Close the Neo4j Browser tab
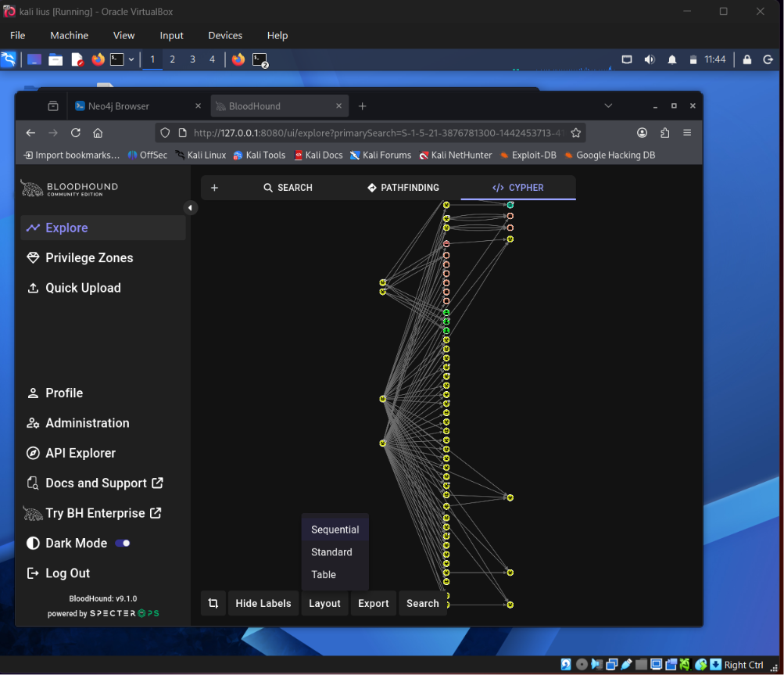 (198, 106)
